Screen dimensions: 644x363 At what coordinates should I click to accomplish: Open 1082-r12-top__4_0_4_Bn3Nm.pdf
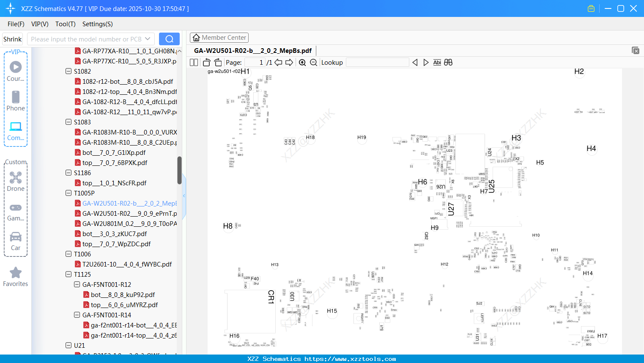[129, 91]
